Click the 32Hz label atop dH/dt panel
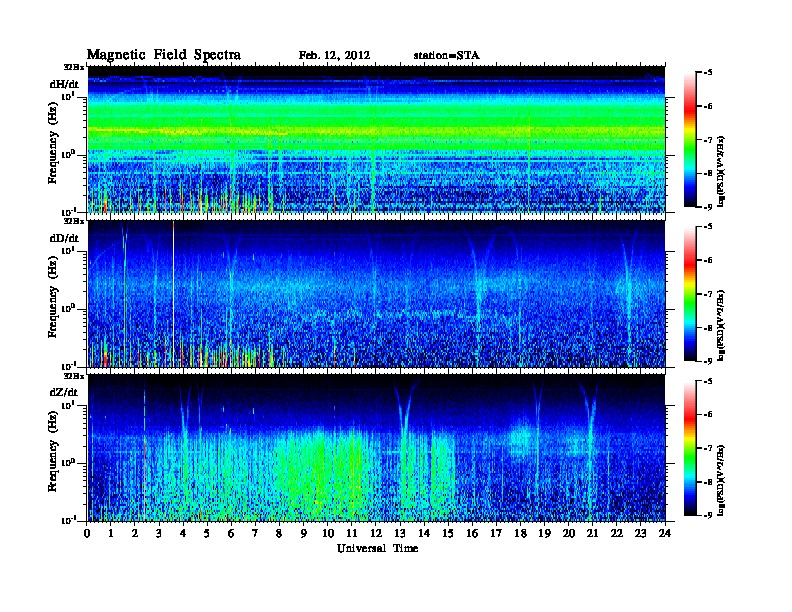 74,66
